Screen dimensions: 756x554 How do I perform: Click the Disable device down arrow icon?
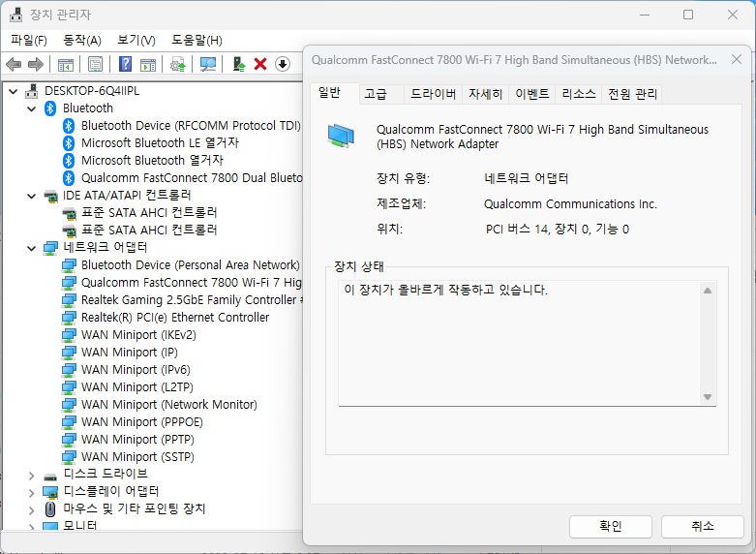click(x=283, y=64)
